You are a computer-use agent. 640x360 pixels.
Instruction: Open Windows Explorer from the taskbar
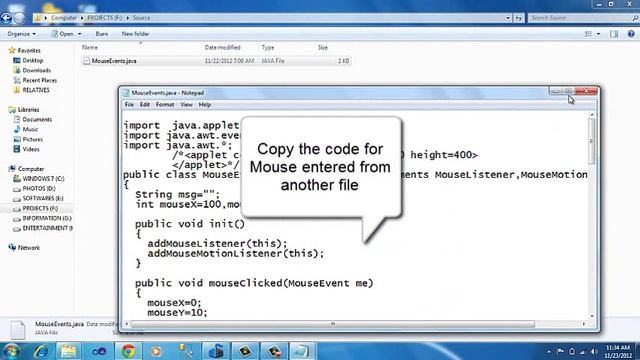coord(68,351)
